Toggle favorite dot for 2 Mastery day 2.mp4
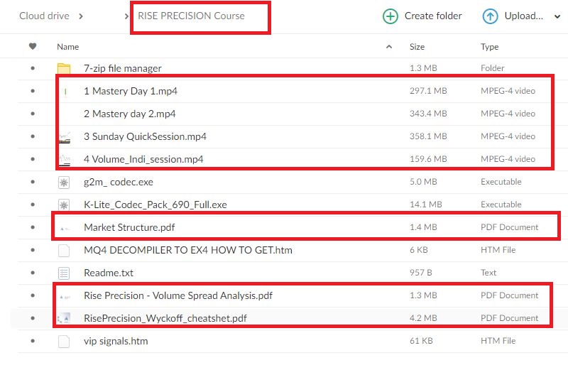The width and height of the screenshot is (568, 392). click(x=33, y=114)
